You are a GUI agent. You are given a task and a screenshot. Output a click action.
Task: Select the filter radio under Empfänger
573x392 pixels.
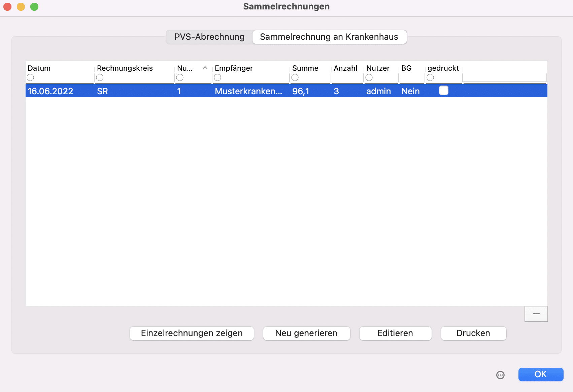[x=217, y=77]
